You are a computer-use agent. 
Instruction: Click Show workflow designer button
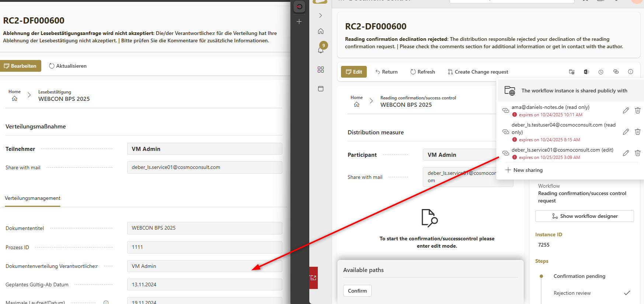[x=584, y=216]
